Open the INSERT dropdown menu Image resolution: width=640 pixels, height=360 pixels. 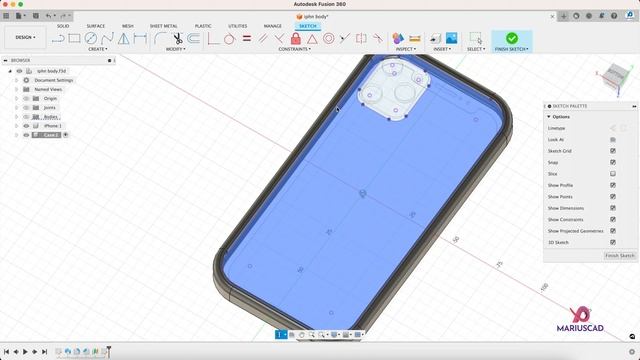pyautogui.click(x=442, y=49)
